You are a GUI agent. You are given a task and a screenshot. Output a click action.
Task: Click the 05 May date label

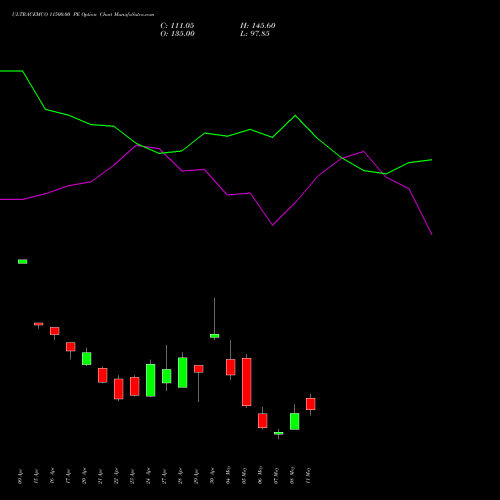tap(244, 475)
